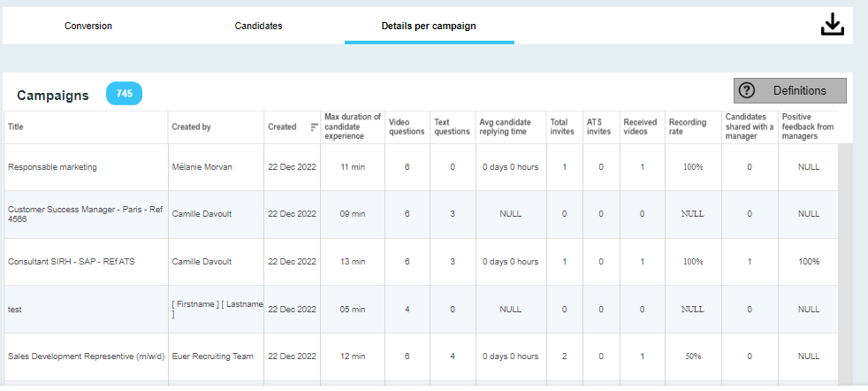Viewport: 868px width, 391px height.
Task: Click the table's vertical scrollbar
Action: pyautogui.click(x=845, y=265)
